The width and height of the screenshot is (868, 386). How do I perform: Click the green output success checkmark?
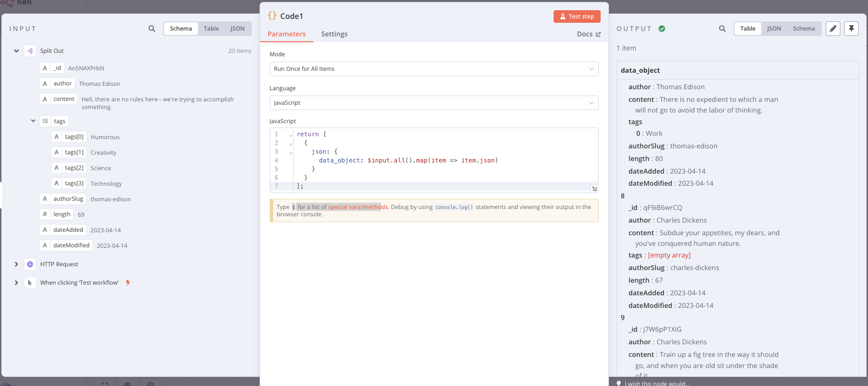(x=662, y=29)
